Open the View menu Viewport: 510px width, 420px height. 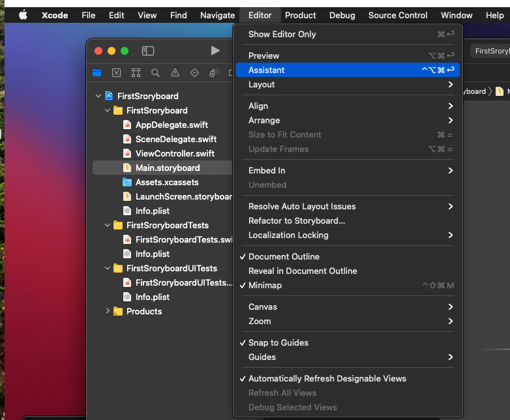tap(147, 15)
